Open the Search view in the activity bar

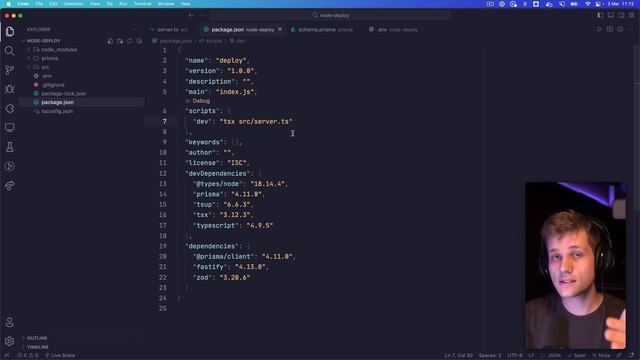coord(10,51)
